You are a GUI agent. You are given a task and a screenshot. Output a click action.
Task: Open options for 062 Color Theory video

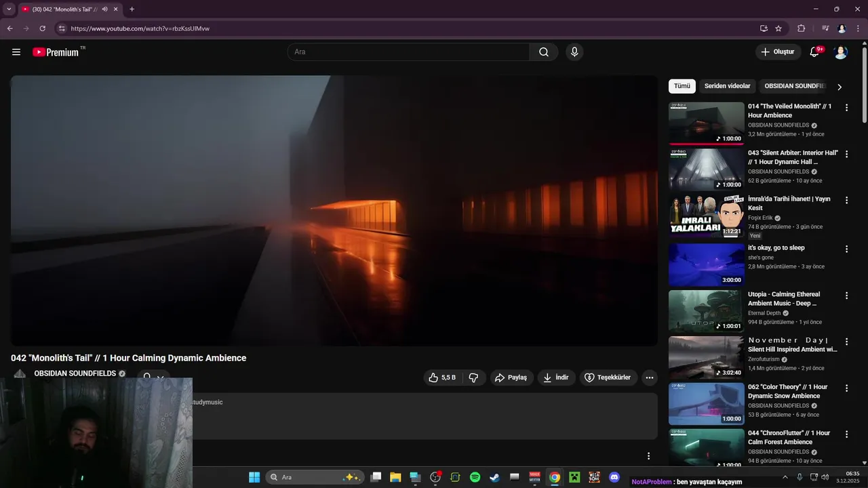pos(846,388)
